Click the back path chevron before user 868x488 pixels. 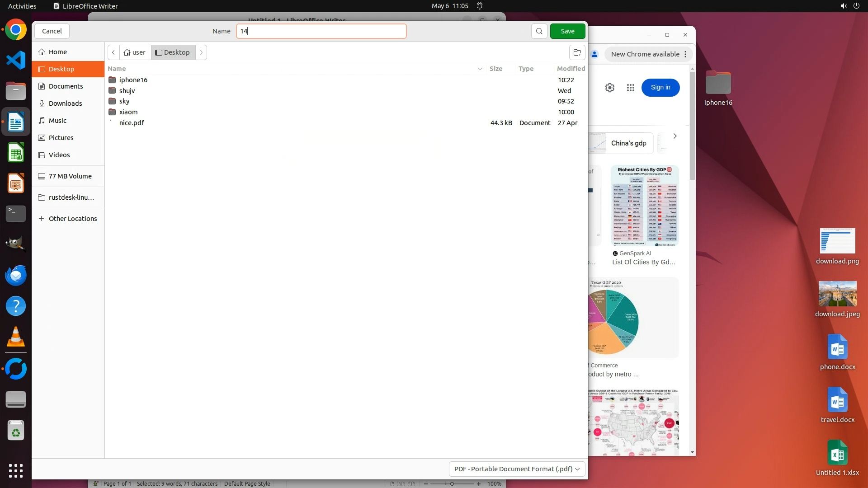click(113, 52)
